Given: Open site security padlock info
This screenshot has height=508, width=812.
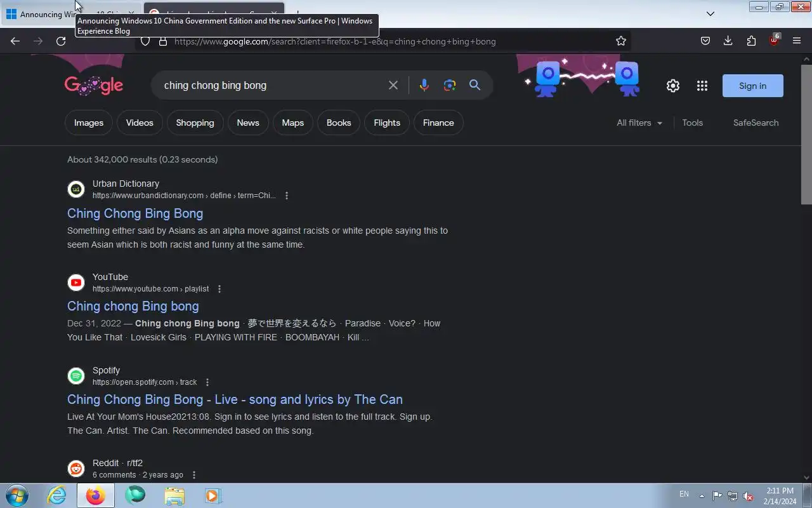Looking at the screenshot, I should pos(162,41).
